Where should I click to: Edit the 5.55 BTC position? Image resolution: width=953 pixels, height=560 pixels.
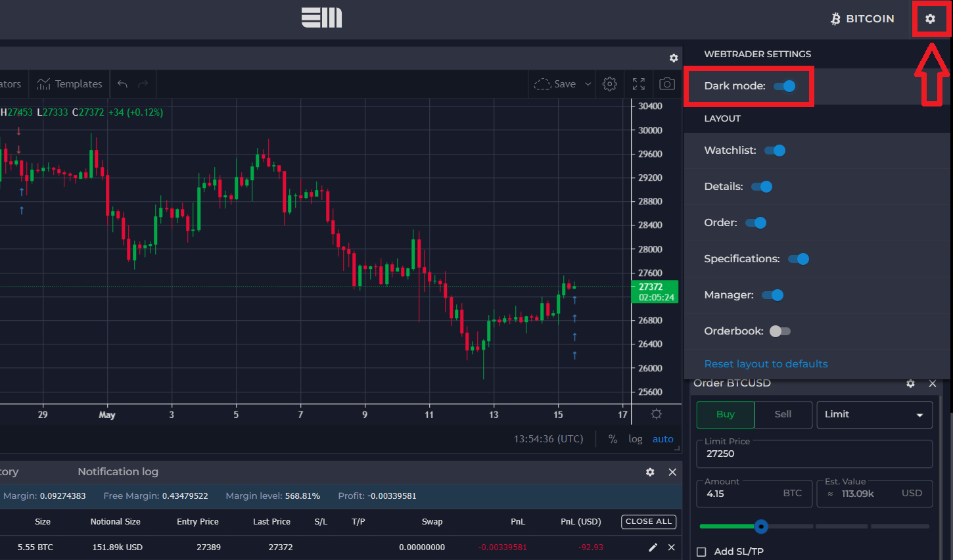[x=653, y=548]
